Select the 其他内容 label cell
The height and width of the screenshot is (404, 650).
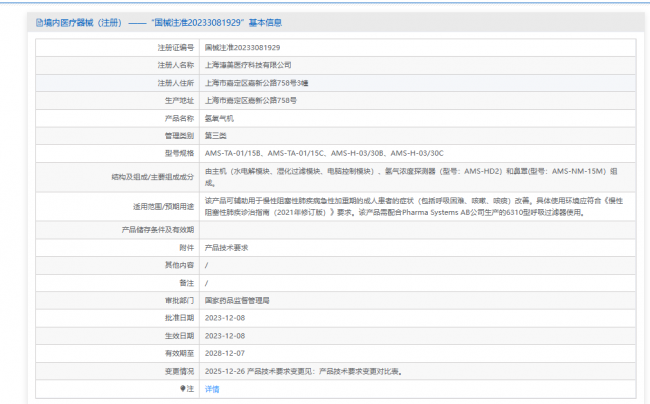coord(118,265)
